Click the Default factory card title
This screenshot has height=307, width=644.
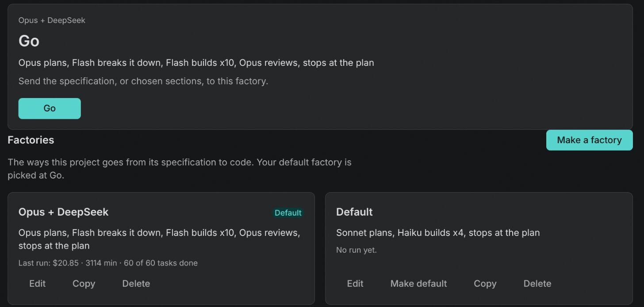354,212
